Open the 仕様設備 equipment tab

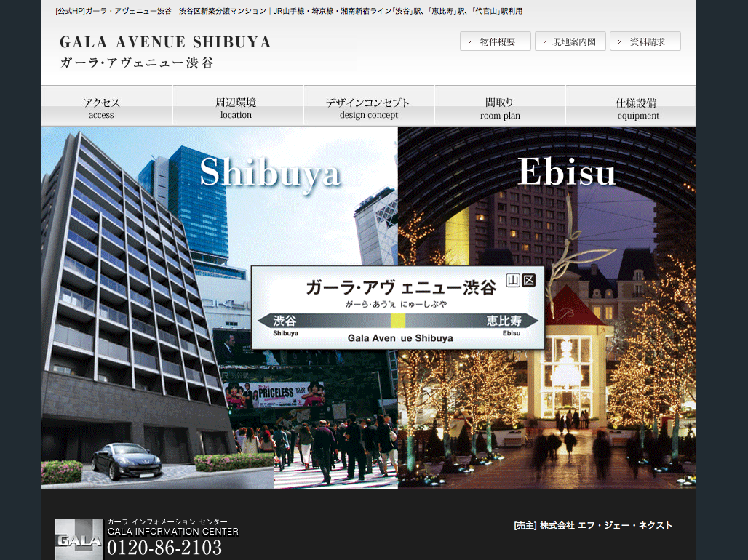point(630,106)
